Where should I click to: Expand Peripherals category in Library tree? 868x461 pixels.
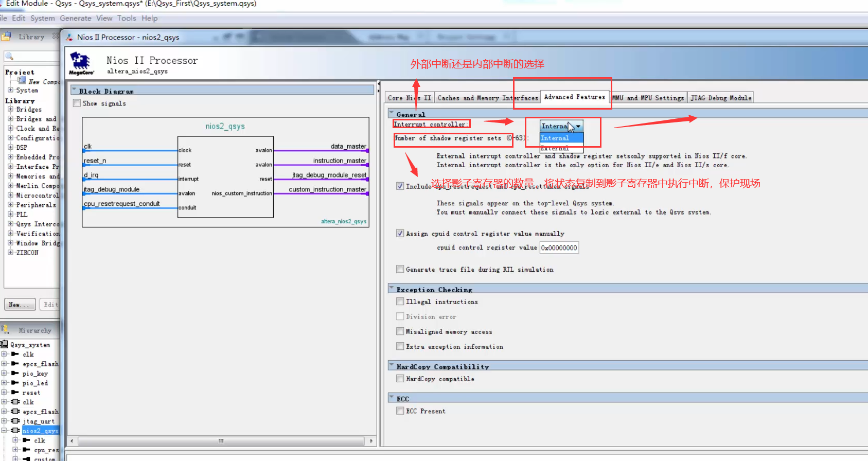coord(10,205)
